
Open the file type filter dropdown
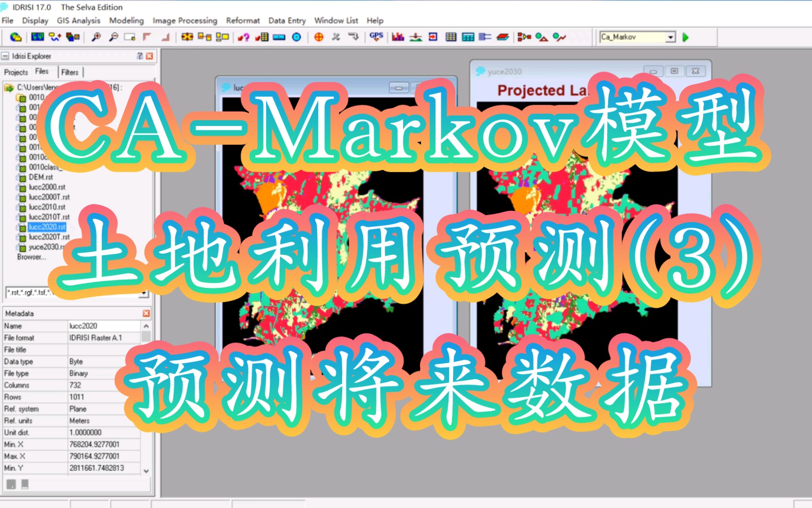(x=144, y=293)
